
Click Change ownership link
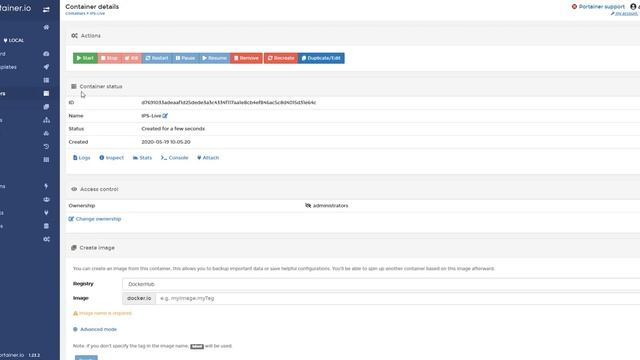point(95,219)
